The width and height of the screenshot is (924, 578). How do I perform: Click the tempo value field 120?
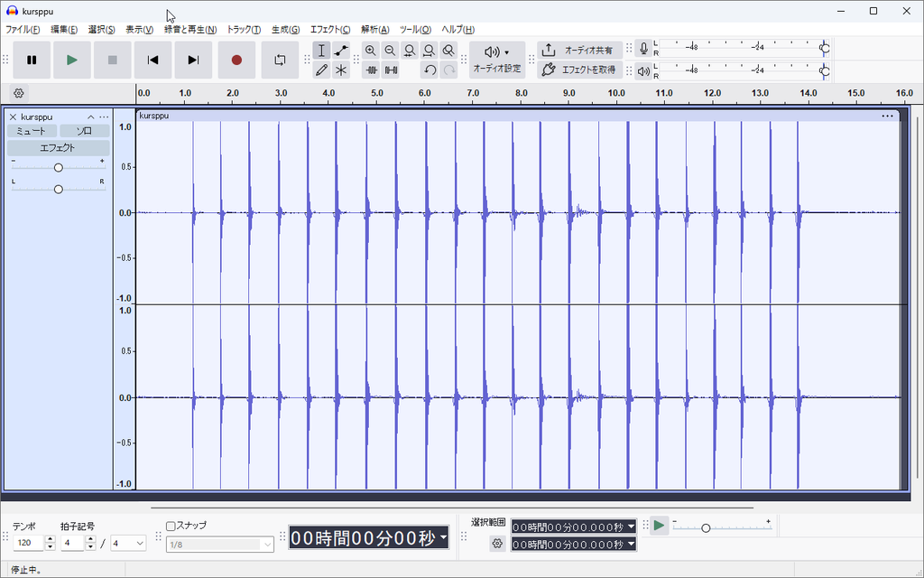(x=28, y=543)
